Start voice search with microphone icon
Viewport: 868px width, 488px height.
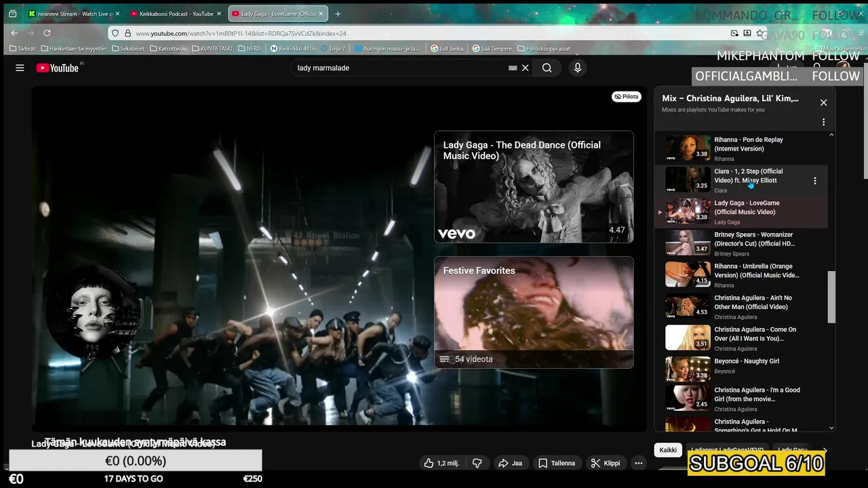[578, 68]
